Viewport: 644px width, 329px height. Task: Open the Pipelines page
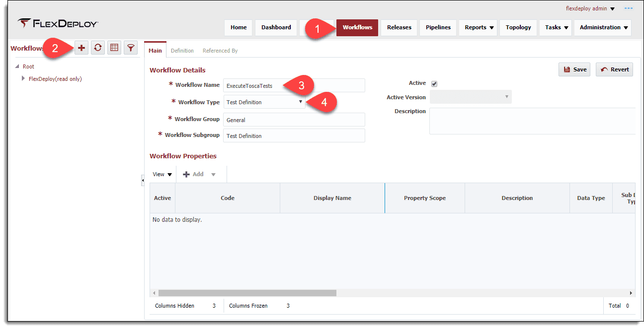(438, 28)
